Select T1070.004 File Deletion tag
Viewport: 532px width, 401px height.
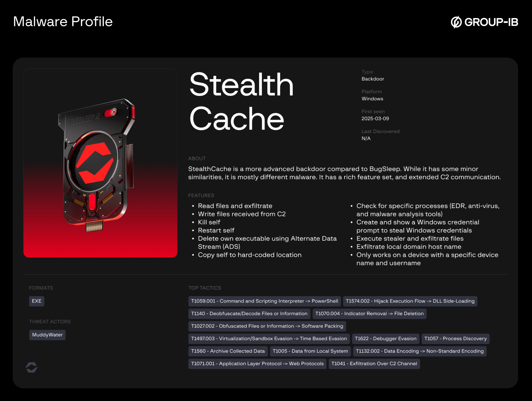click(x=369, y=314)
